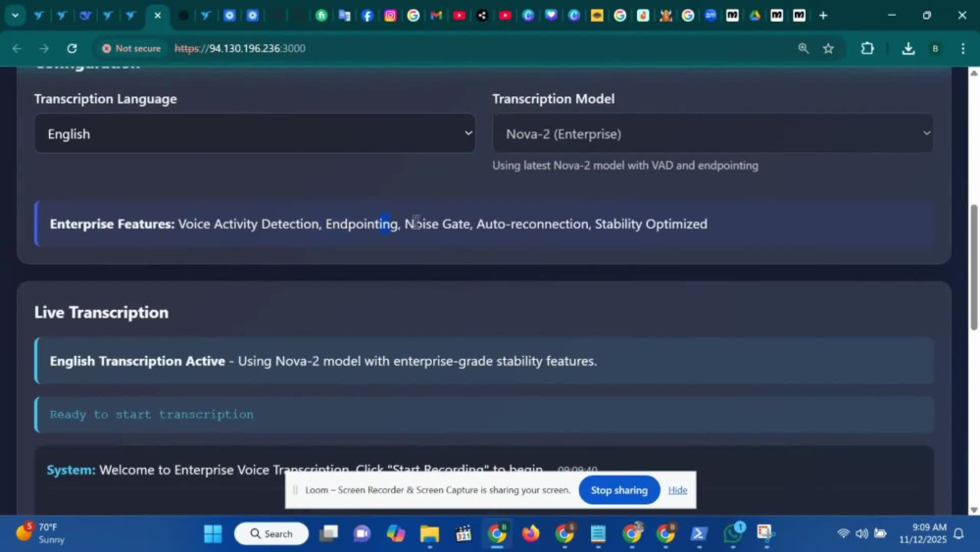Open Notepad from the taskbar
This screenshot has height=552, width=980.
point(598,533)
